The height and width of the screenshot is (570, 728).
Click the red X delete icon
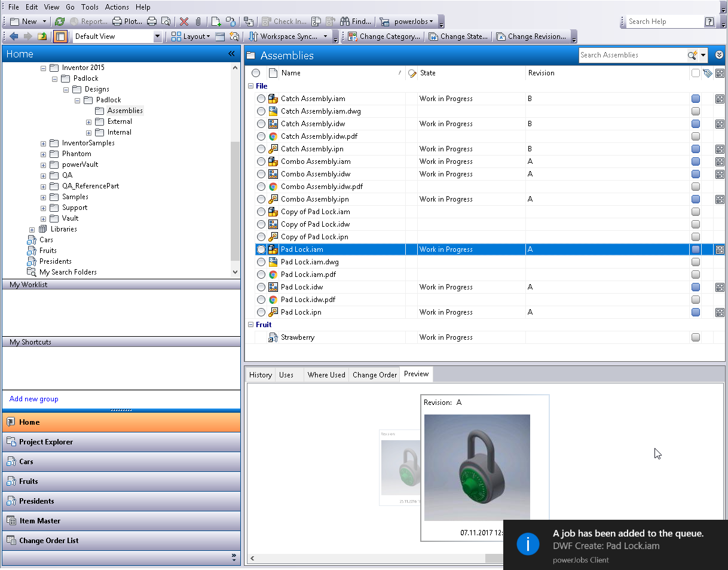coord(184,22)
